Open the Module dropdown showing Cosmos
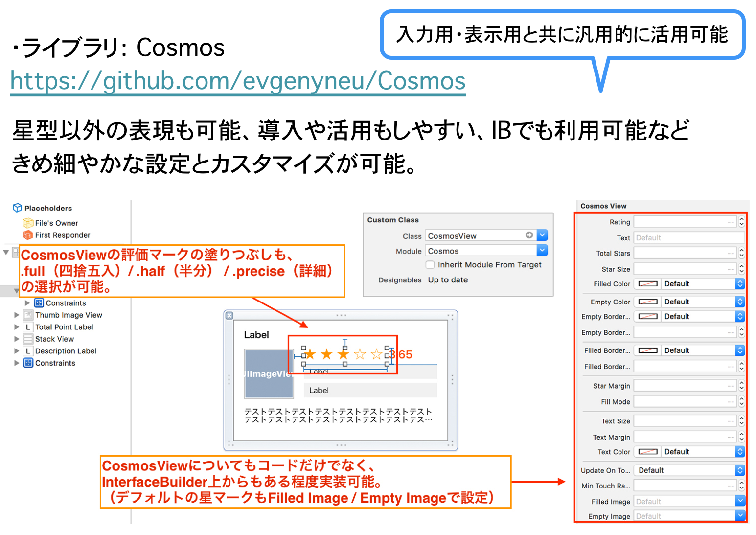Image resolution: width=756 pixels, height=535 pixels. tap(542, 251)
